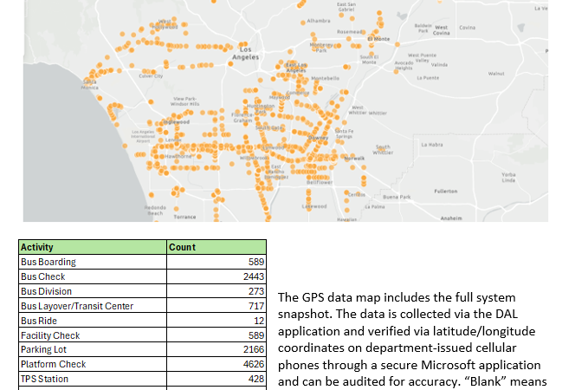The width and height of the screenshot is (588, 390).
Task: Select the Facility Check row label
Action: pyautogui.click(x=49, y=335)
